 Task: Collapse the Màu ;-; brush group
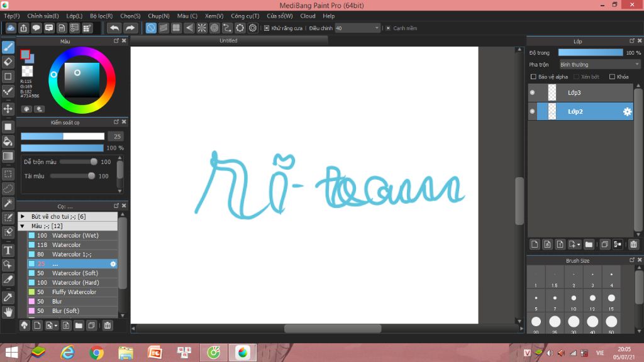[x=23, y=226]
